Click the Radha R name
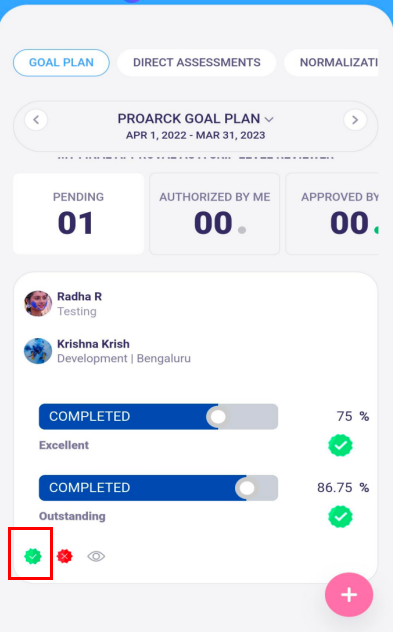 pyautogui.click(x=79, y=297)
